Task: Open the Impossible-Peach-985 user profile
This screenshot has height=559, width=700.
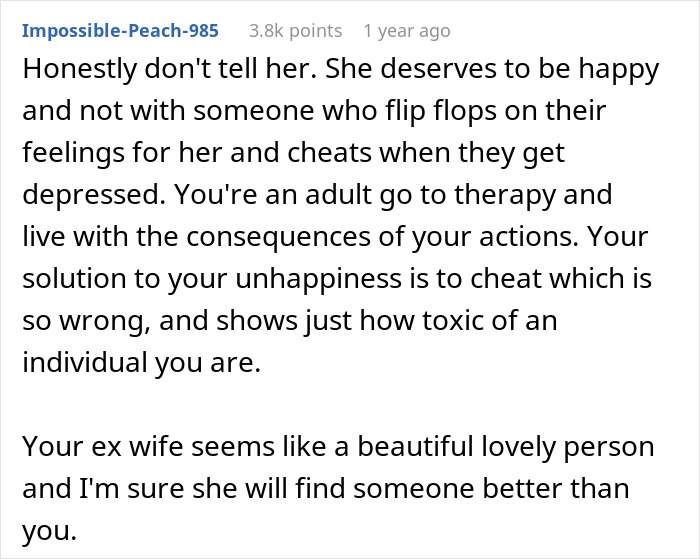Action: (x=120, y=31)
